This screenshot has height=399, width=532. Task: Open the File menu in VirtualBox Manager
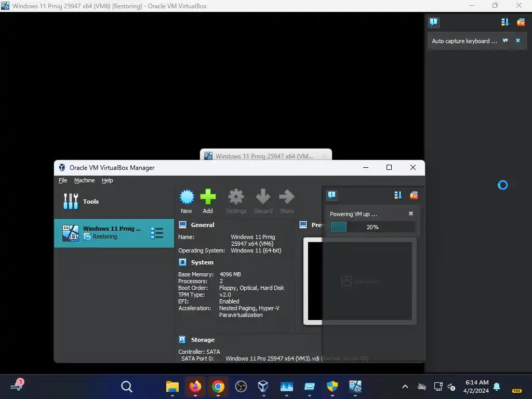pos(63,180)
